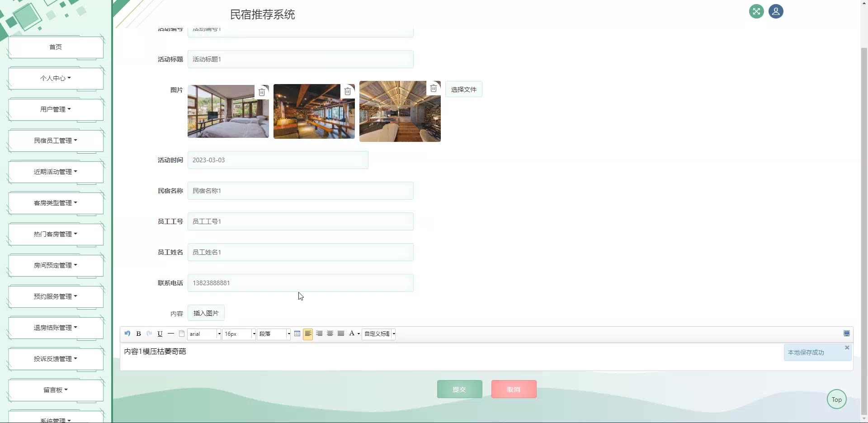Insert table using the table icon
868x423 pixels.
(297, 334)
